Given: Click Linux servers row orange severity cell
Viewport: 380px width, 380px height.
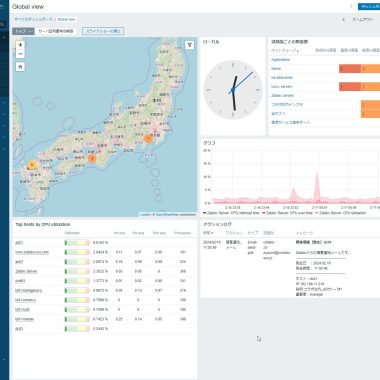Looking at the screenshot, I should [370, 87].
